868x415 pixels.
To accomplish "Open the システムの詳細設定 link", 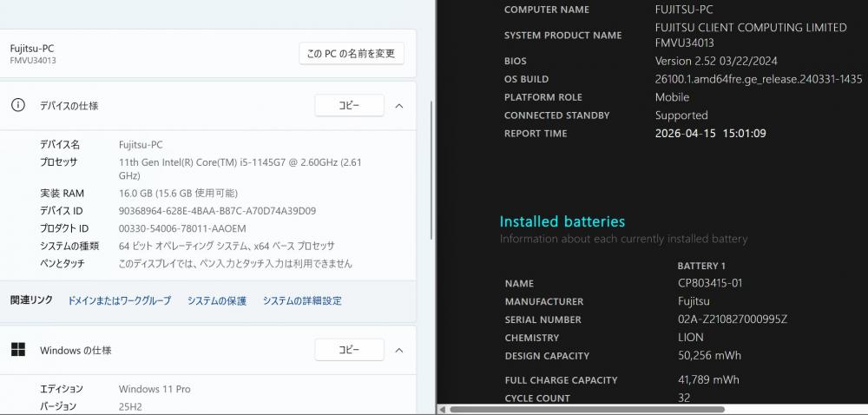I will pos(302,300).
